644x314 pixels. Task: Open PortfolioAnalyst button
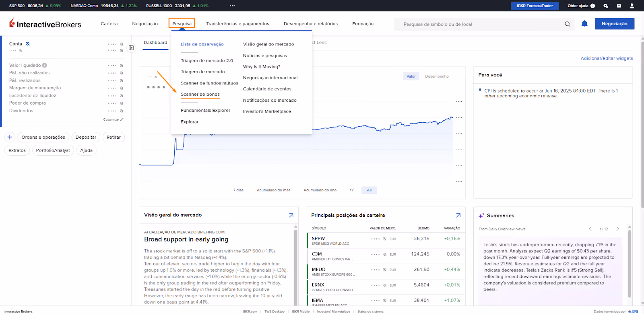pyautogui.click(x=53, y=150)
